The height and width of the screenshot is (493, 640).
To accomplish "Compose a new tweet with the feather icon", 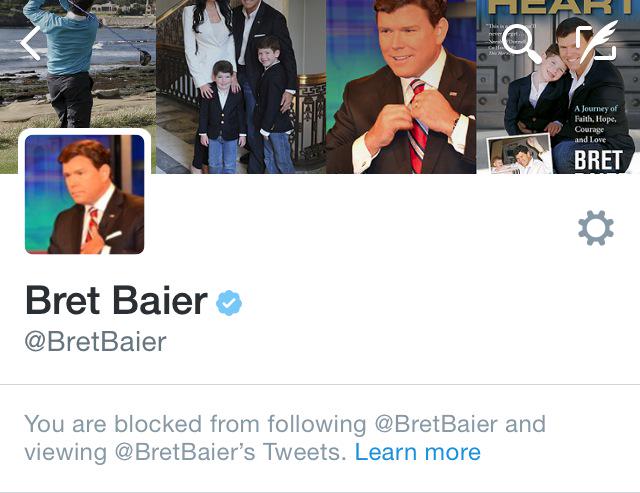I will (x=598, y=41).
